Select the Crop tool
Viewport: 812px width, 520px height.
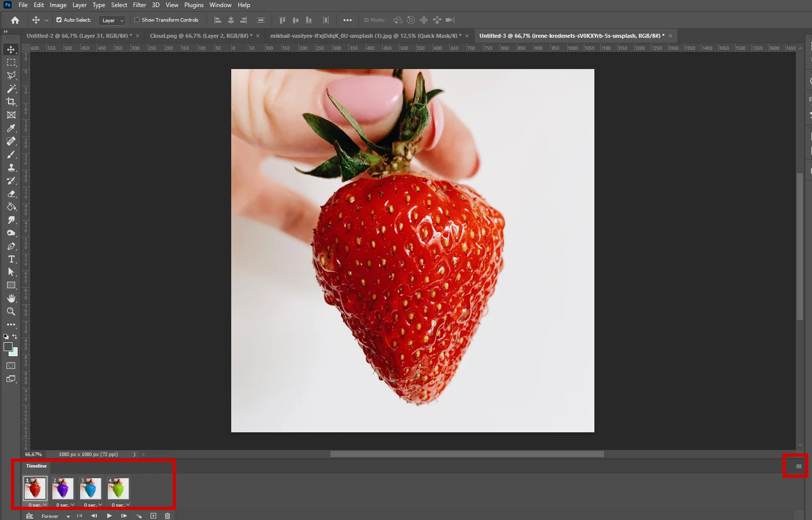coord(11,102)
